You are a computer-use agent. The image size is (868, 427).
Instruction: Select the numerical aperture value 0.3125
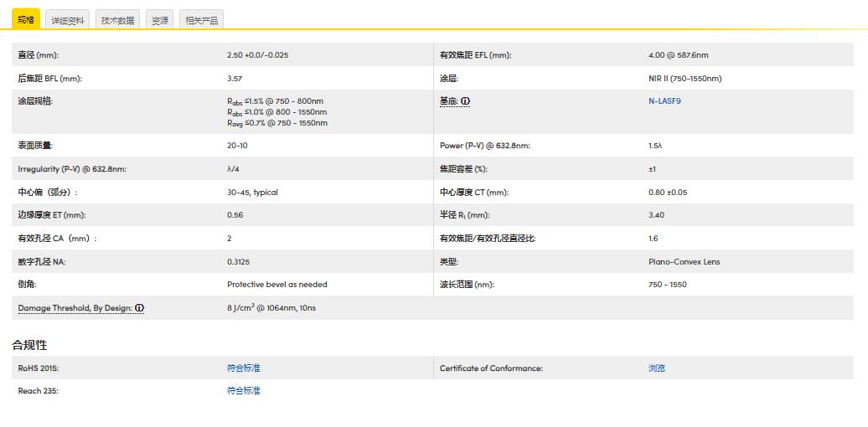click(238, 261)
